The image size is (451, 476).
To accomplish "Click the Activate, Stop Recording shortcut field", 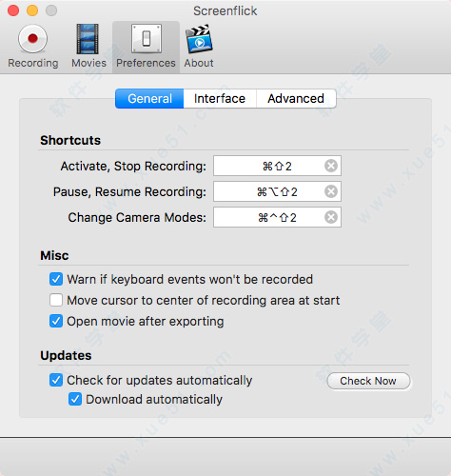I will coord(277,166).
